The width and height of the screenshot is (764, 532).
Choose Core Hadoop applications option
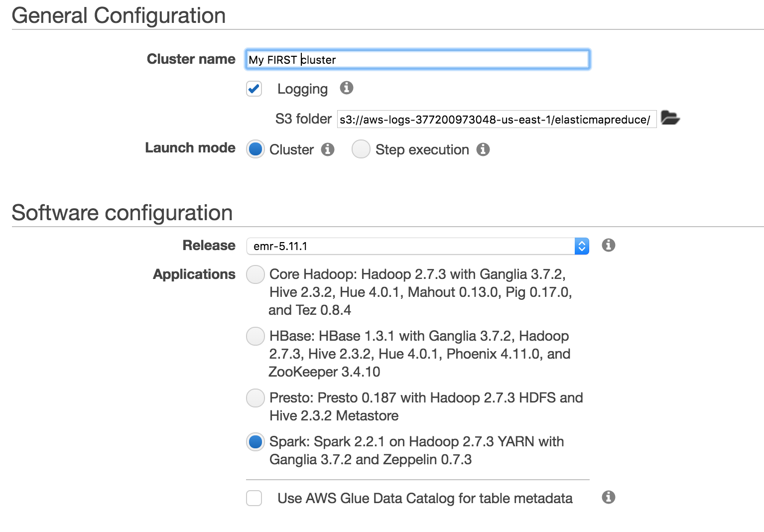coord(255,274)
